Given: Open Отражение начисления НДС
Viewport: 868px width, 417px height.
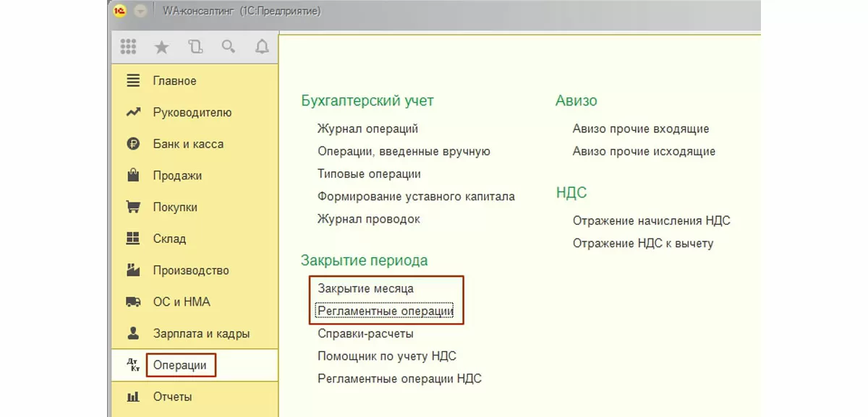Looking at the screenshot, I should coord(652,221).
